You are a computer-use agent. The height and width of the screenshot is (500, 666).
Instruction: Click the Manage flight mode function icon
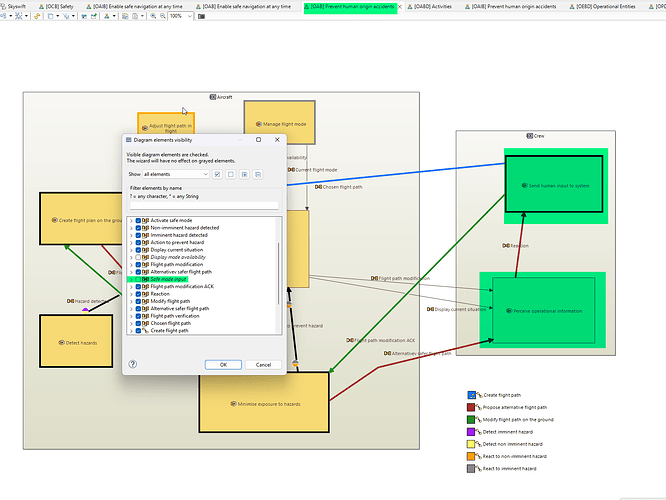[259, 123]
